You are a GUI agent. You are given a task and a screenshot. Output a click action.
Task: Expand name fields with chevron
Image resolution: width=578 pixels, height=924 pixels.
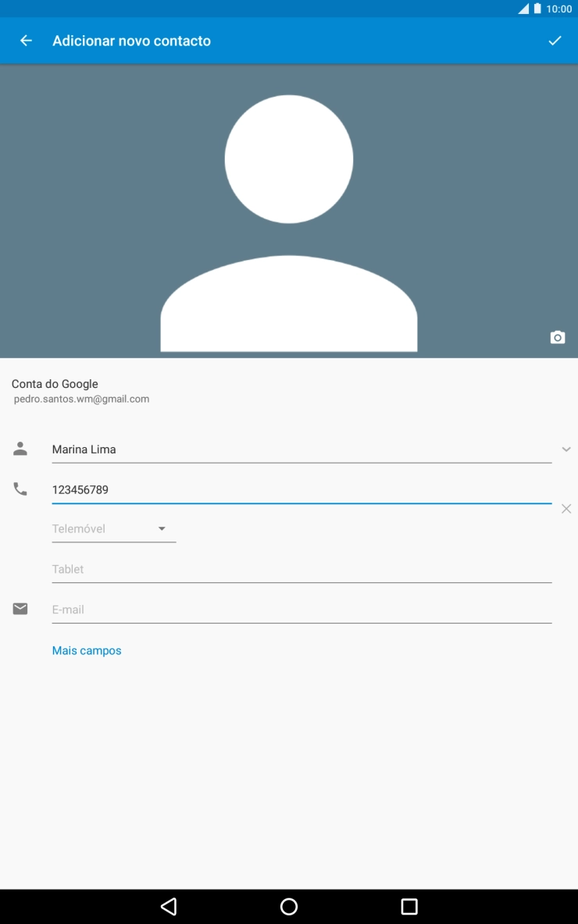coord(566,450)
